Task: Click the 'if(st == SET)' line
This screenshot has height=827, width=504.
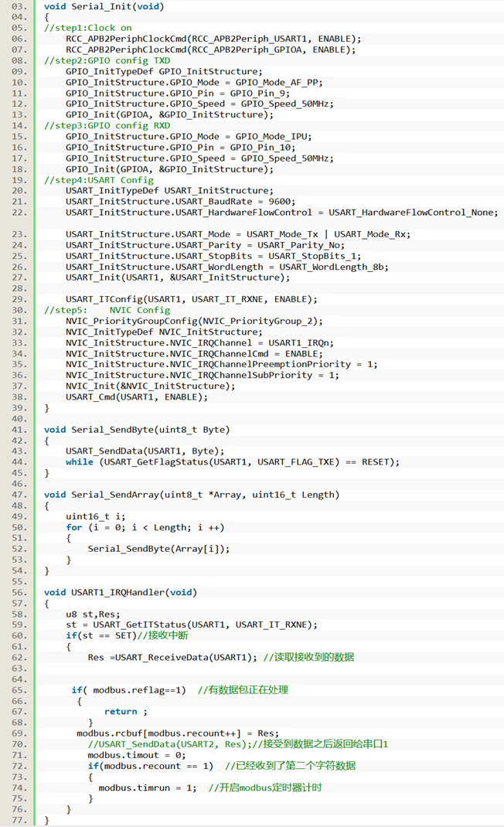Action: coord(127,635)
